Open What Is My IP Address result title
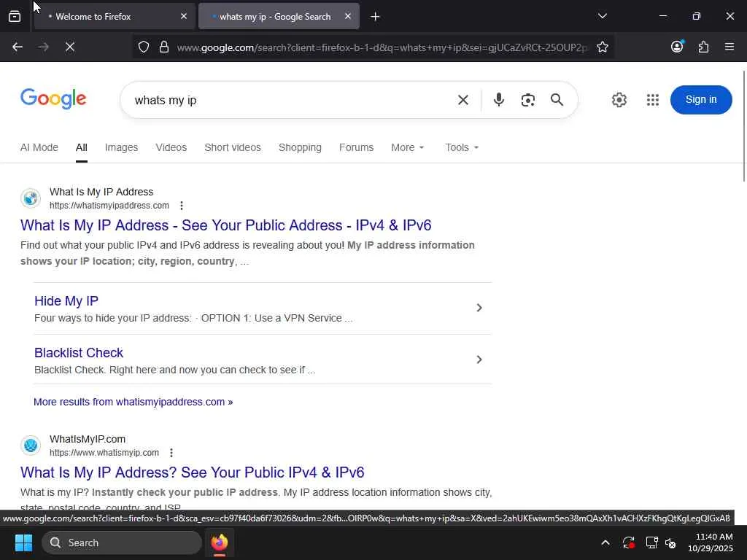747x560 pixels. (x=226, y=225)
